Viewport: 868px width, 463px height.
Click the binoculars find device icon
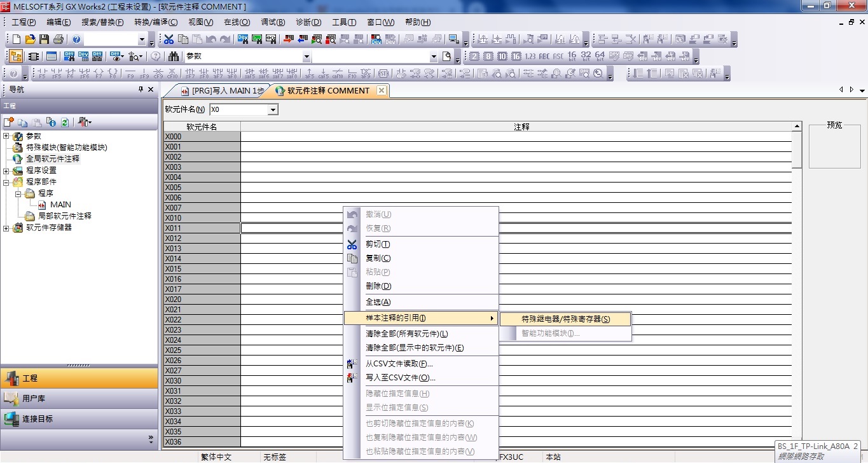point(174,57)
